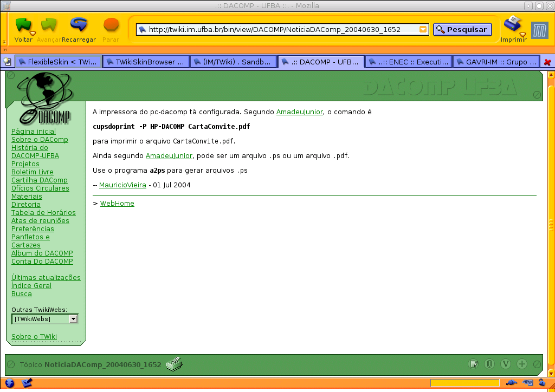Image resolution: width=555 pixels, height=392 pixels.
Task: Open the Boletim Livre sidebar link
Action: tap(33, 172)
